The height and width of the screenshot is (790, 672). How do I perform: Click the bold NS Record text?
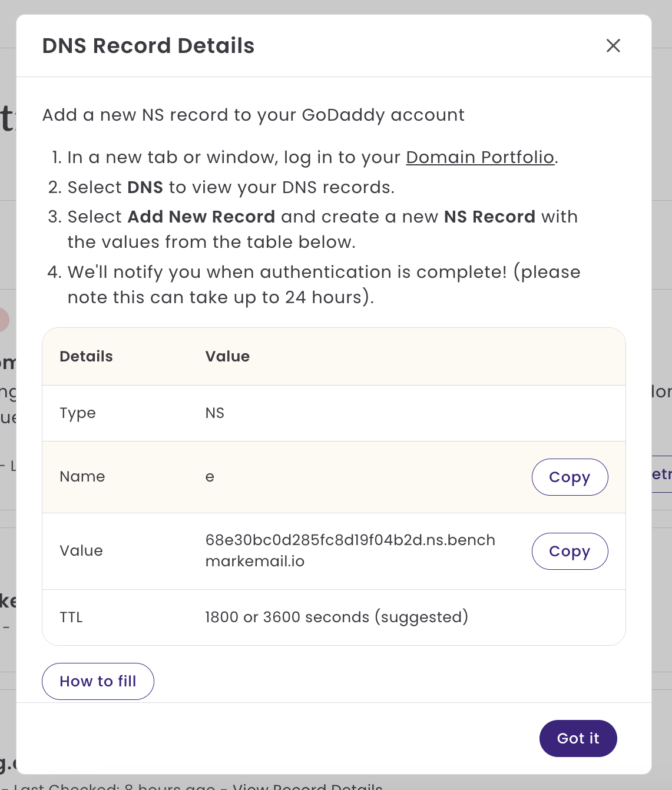pyautogui.click(x=489, y=217)
